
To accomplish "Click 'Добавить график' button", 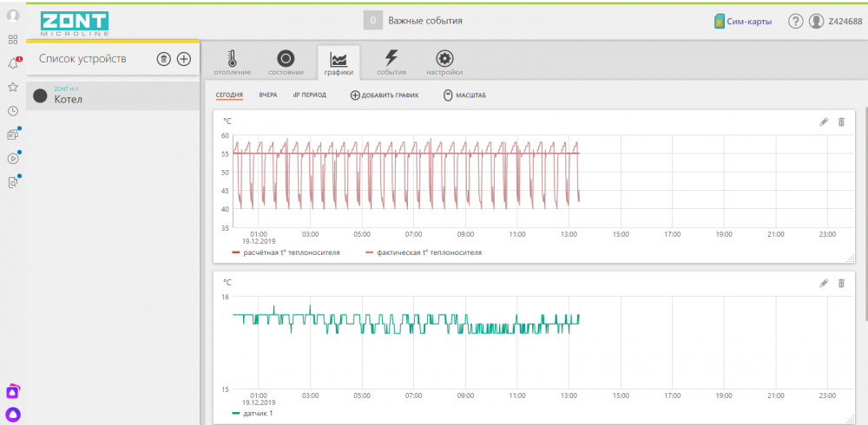I will (385, 95).
